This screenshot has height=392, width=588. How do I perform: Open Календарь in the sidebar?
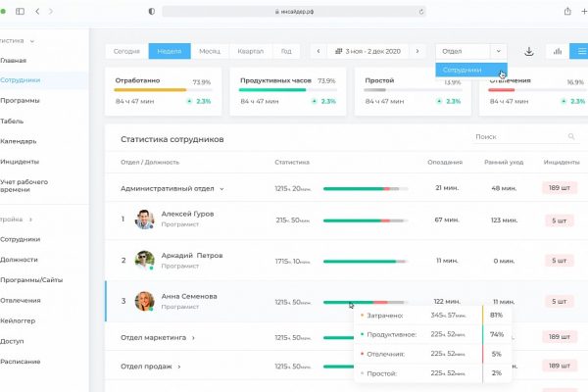19,141
